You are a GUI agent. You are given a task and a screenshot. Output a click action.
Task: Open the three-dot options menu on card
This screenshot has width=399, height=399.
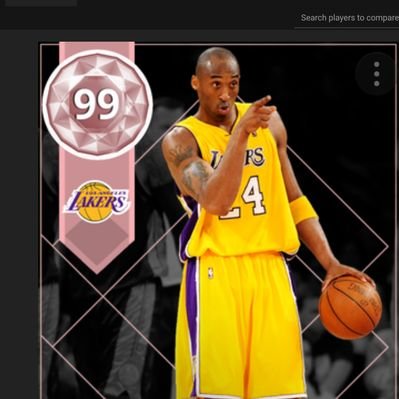coord(377,74)
